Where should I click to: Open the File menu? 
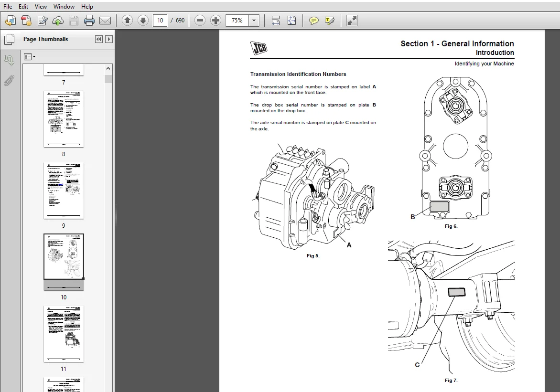click(x=8, y=6)
